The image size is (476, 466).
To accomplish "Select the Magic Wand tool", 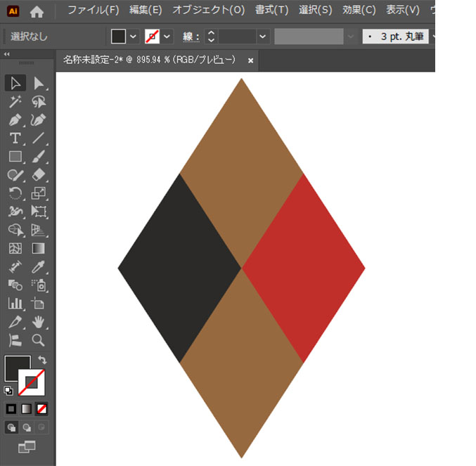I will pyautogui.click(x=15, y=102).
